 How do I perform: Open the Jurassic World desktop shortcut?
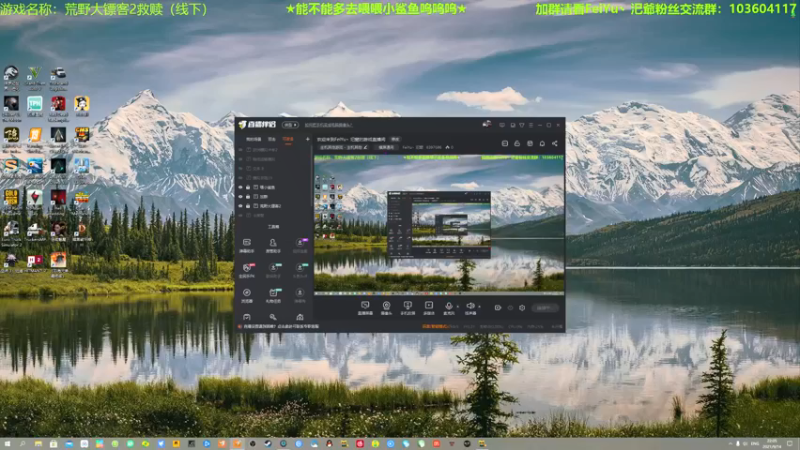click(x=11, y=79)
